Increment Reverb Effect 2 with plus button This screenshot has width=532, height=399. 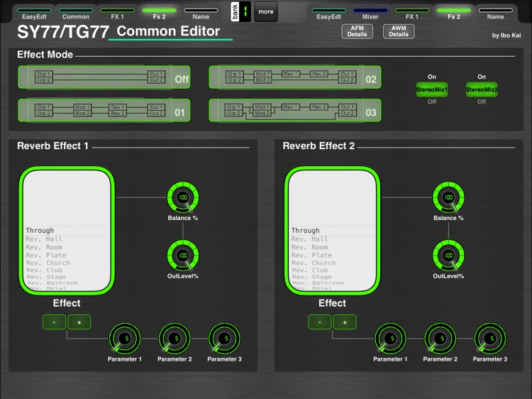click(345, 322)
